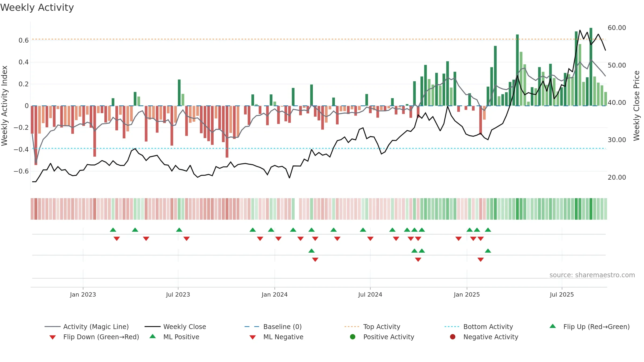This screenshot has height=362, width=644.
Task: Click the dark green heatmap cell at far right
Action: [591, 209]
